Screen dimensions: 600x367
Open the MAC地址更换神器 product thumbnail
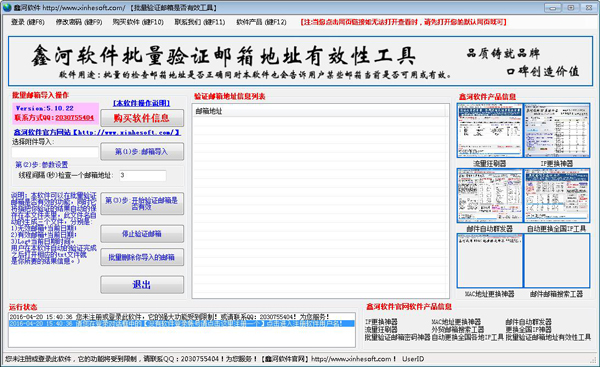point(489,261)
